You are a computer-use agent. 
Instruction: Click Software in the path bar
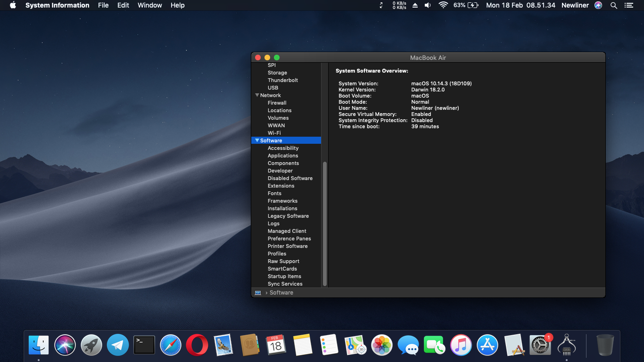point(281,293)
